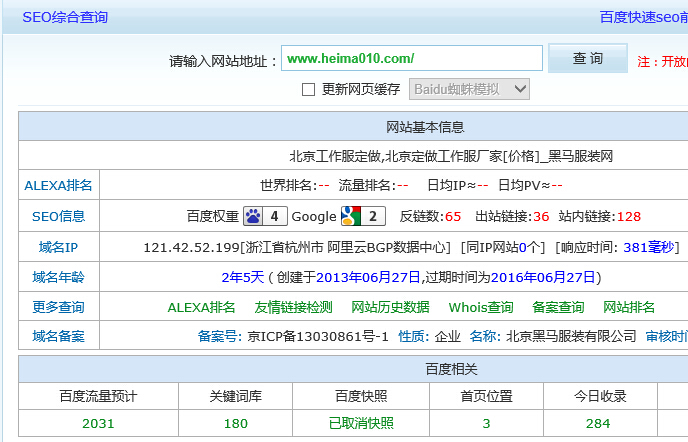
Task: Click the expiry date 2016年06月27日
Action: 543,277
